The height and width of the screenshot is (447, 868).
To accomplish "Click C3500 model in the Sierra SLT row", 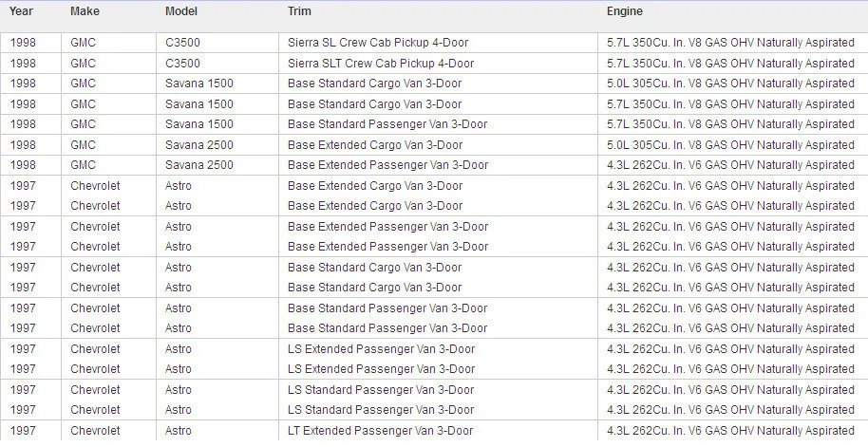I will (x=182, y=64).
